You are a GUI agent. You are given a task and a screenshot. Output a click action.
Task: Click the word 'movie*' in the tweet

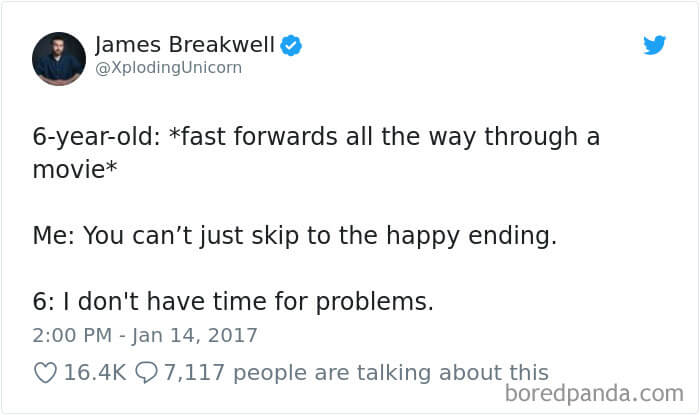(x=75, y=169)
